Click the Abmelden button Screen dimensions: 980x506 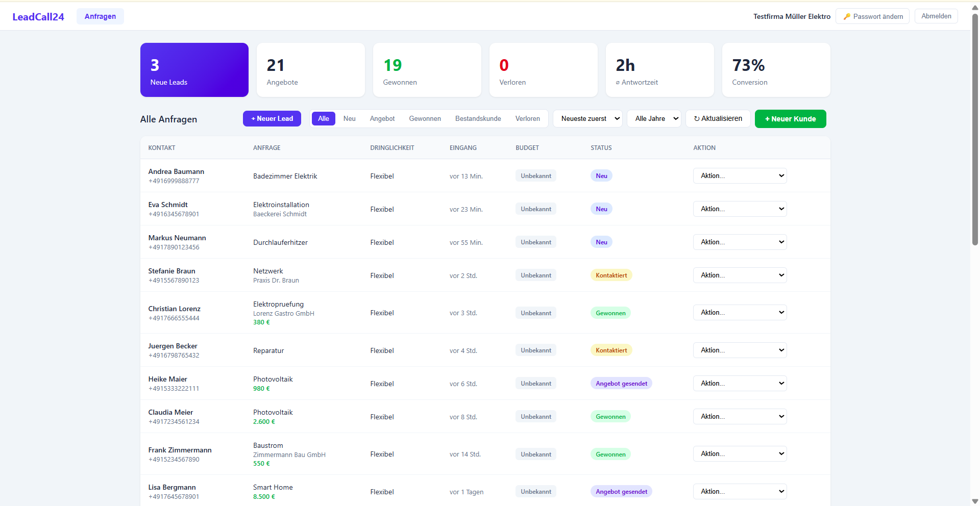coord(936,16)
